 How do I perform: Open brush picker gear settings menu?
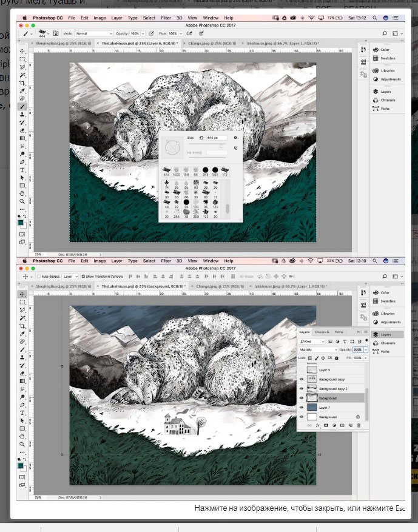pos(235,138)
